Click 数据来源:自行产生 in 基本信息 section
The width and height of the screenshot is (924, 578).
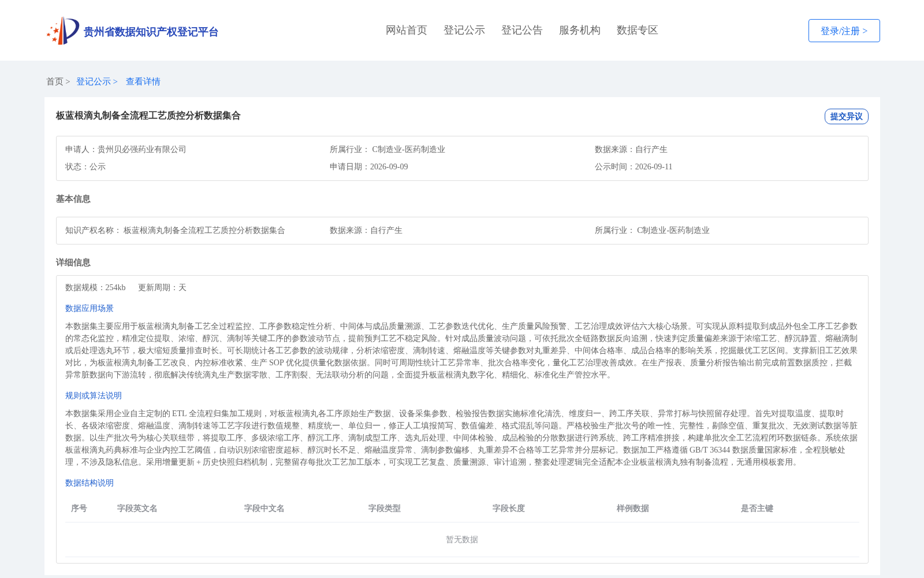click(x=366, y=230)
